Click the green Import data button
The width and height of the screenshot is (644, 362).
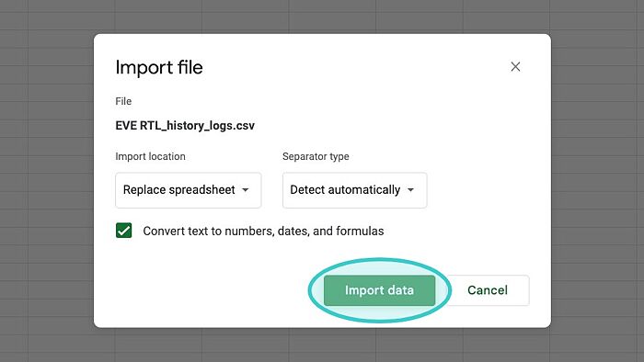pyautogui.click(x=379, y=290)
